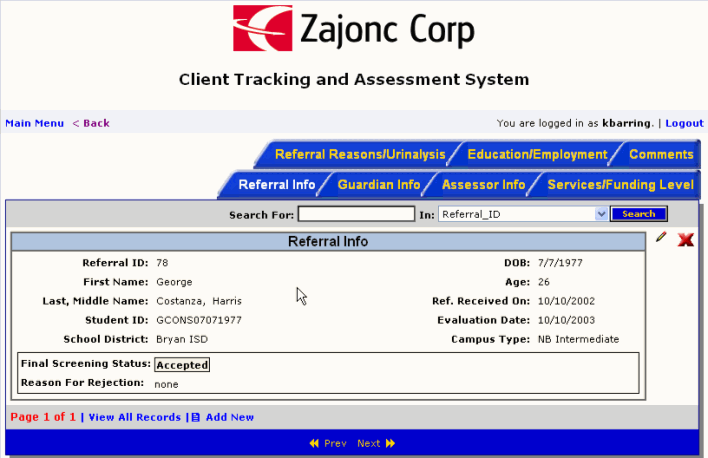Go to the Comments tab
The width and height of the screenshot is (708, 458).
point(661,154)
